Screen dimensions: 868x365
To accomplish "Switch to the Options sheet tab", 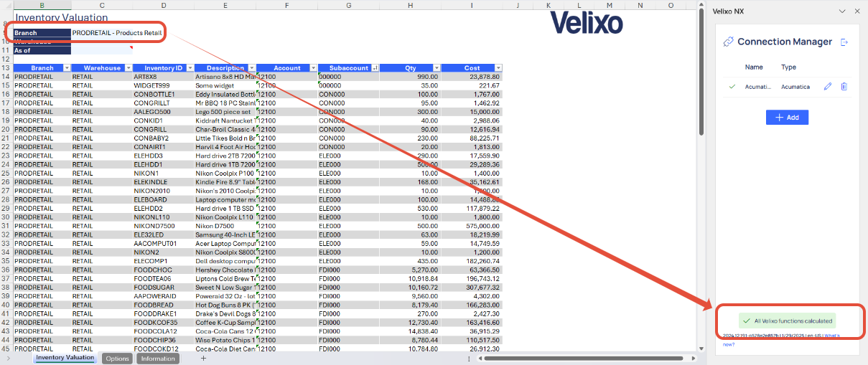I will coord(116,359).
